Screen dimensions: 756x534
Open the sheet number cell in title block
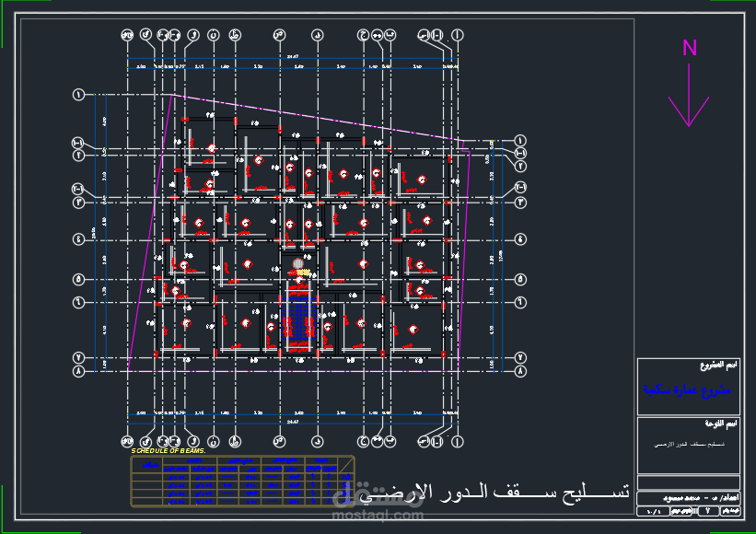pyautogui.click(x=707, y=512)
